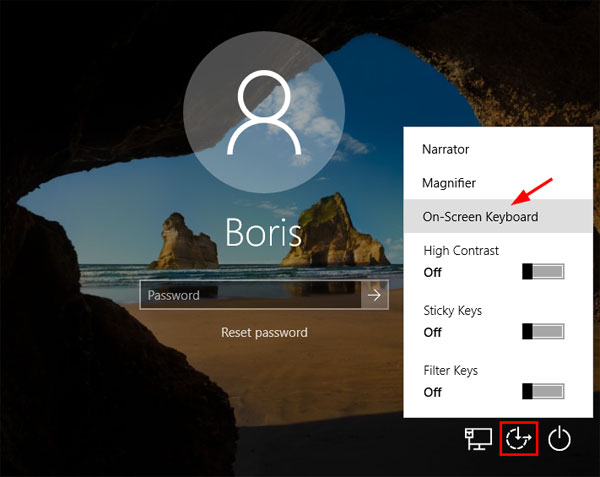Click the Sticky Keys label text

[452, 311]
